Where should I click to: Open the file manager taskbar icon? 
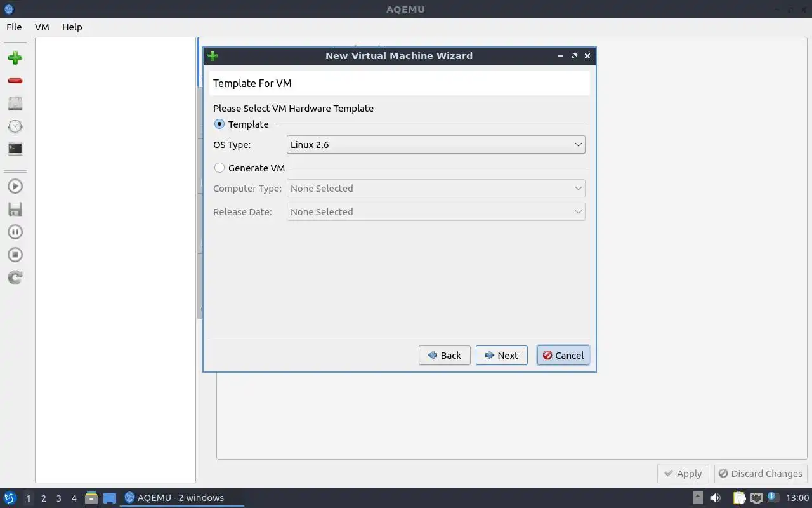pos(91,498)
